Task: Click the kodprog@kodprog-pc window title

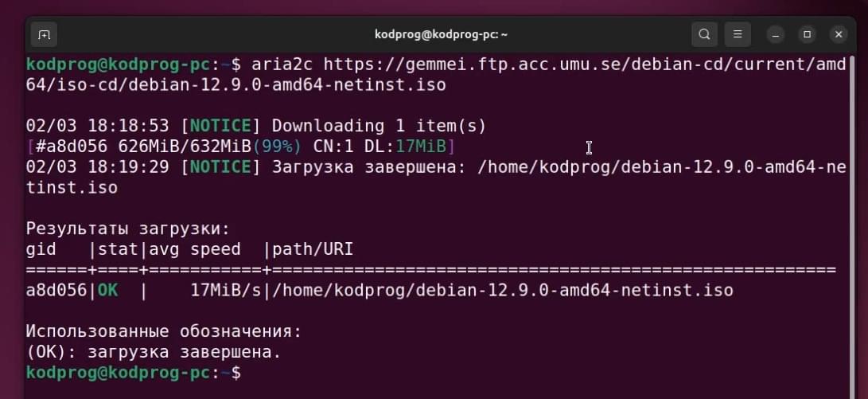Action: [x=442, y=34]
